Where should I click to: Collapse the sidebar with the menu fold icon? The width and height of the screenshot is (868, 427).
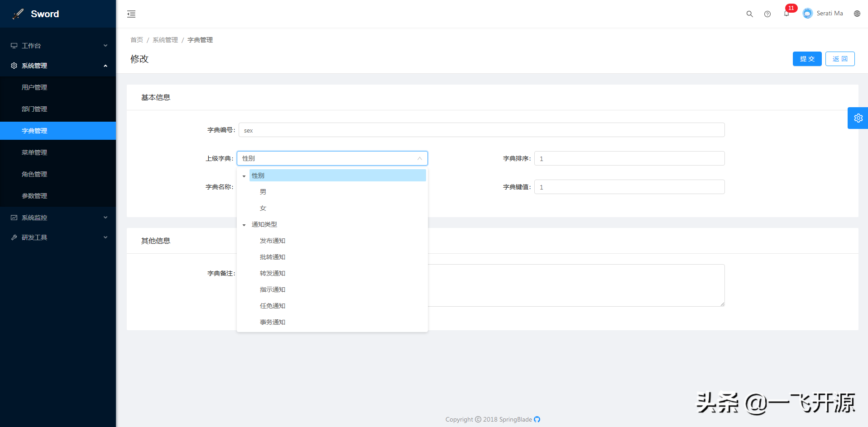pos(131,14)
